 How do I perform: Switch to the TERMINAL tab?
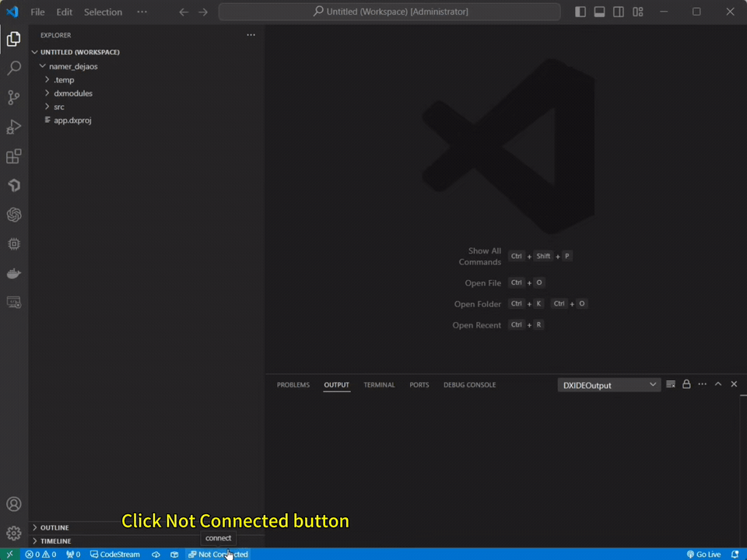pos(379,385)
